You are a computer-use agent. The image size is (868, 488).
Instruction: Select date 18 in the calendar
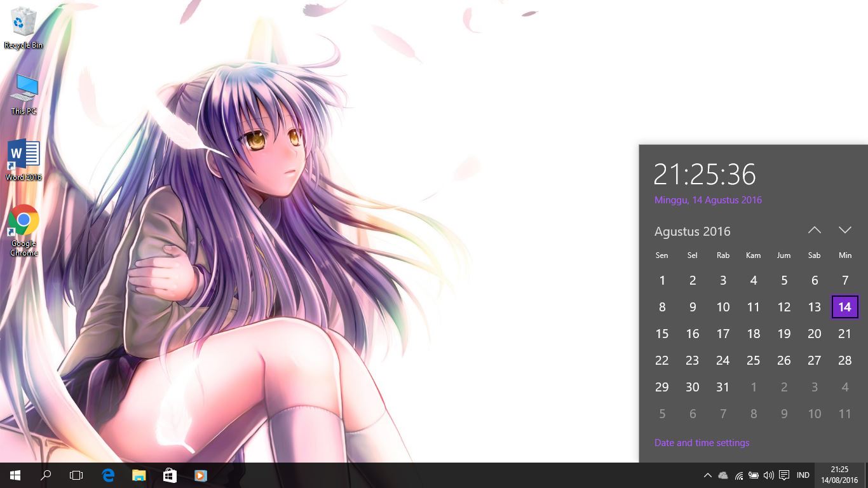tap(754, 334)
